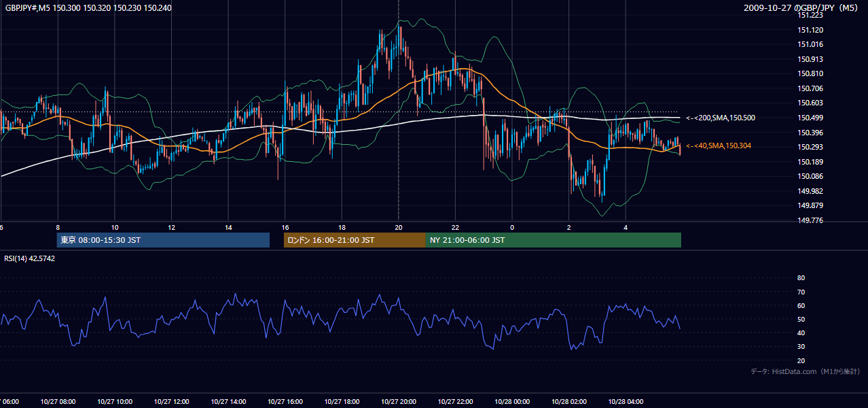Click price axis value 150.293
The width and height of the screenshot is (868, 408).
tap(812, 148)
